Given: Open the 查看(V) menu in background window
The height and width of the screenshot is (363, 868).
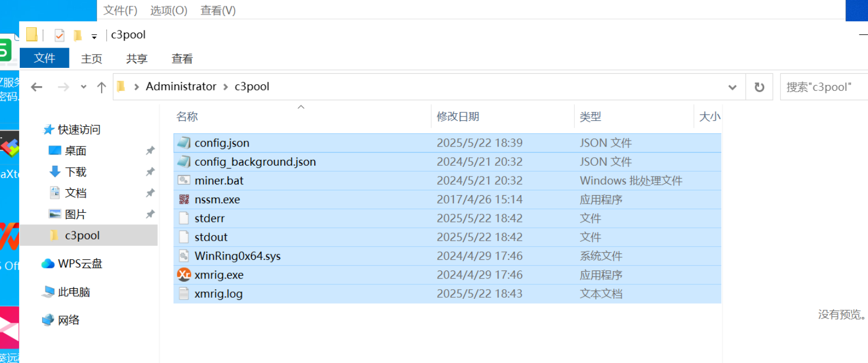Looking at the screenshot, I should point(218,10).
